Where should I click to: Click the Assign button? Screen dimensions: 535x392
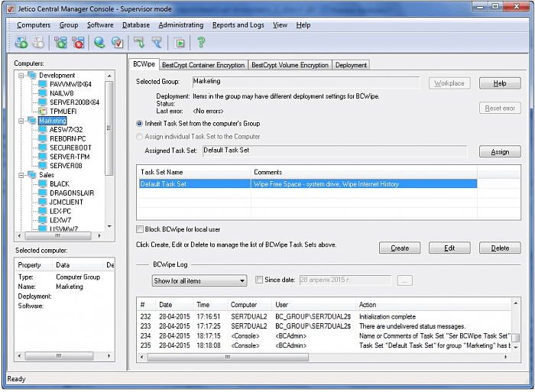[500, 151]
